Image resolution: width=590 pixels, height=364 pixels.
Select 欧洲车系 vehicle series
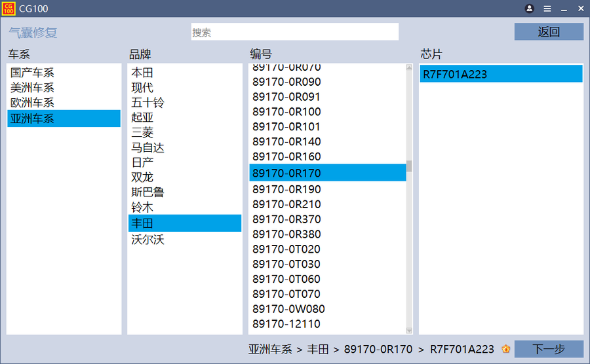coord(33,103)
